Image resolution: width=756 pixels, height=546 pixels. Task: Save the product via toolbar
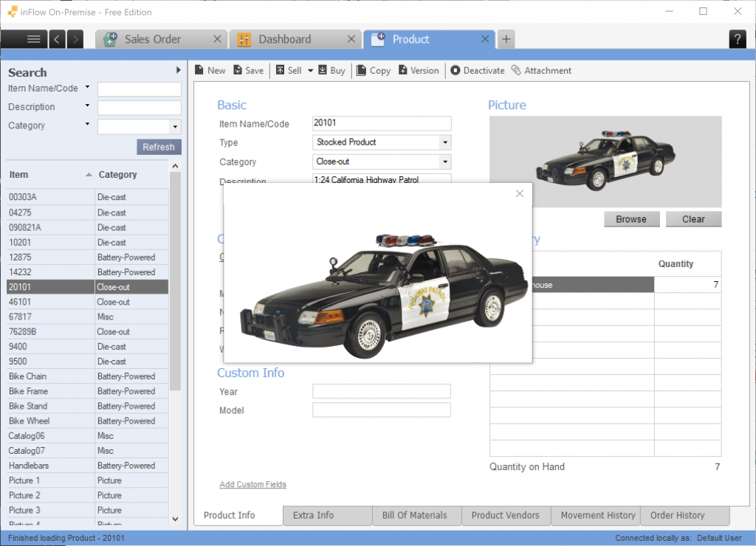click(248, 70)
